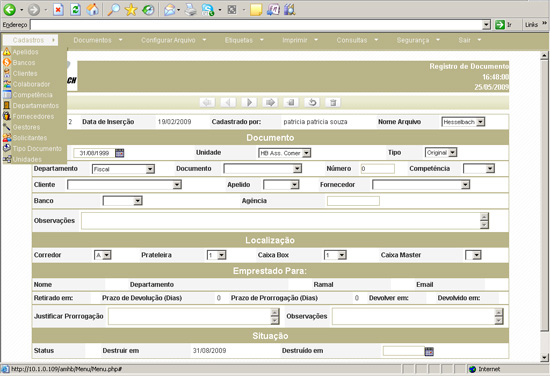Image resolution: width=550 pixels, height=376 pixels.
Task: Open the Etiquetas menu
Action: (244, 40)
